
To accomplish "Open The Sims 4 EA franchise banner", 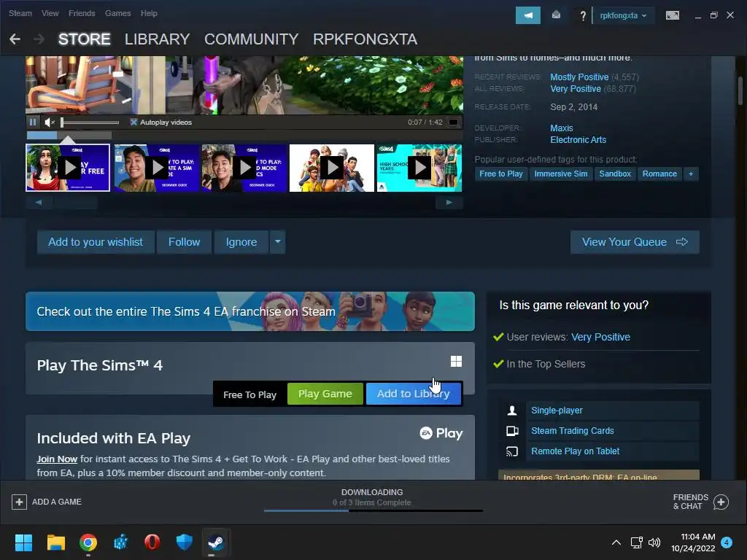I will 250,311.
